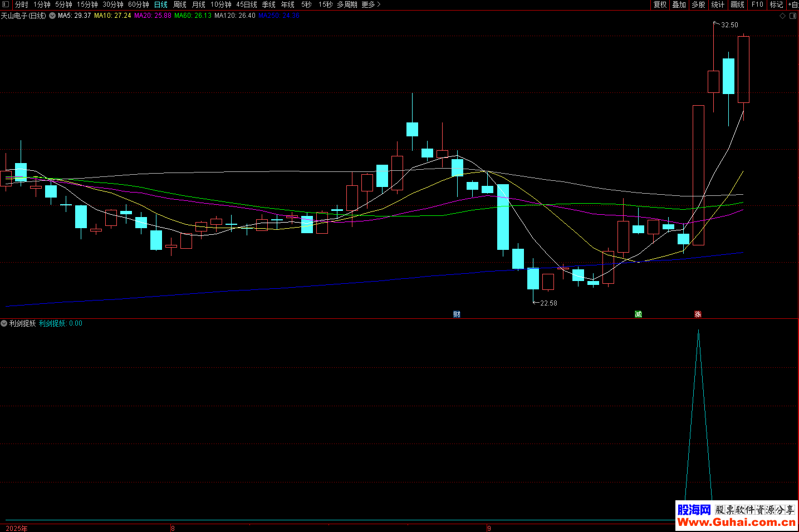Click the 标记 mark button

tap(776, 4)
